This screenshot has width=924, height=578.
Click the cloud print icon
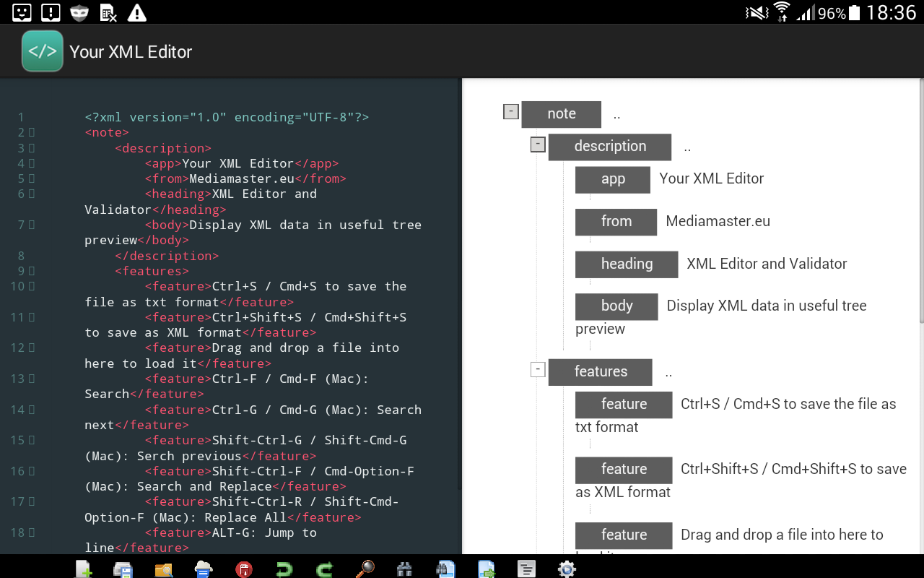coord(204,569)
